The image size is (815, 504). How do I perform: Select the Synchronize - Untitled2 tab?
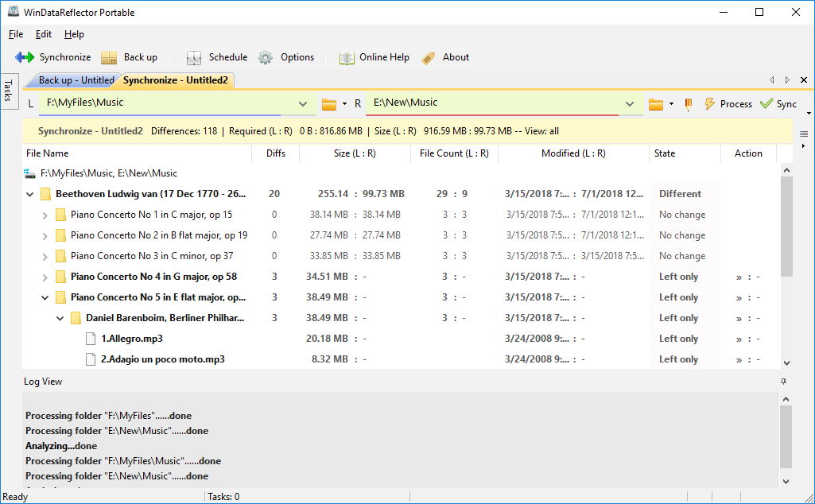pyautogui.click(x=176, y=80)
